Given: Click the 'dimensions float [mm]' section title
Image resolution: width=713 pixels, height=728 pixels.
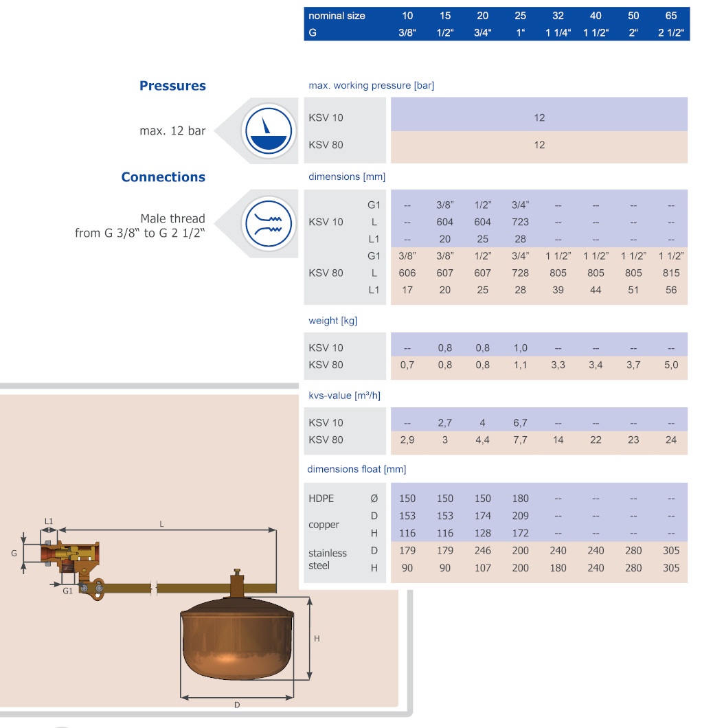Looking at the screenshot, I should (356, 469).
